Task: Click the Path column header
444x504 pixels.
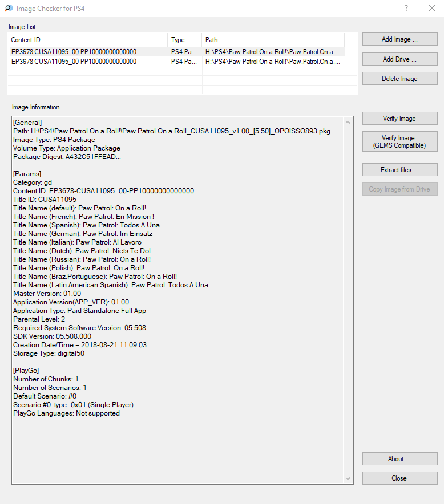Action: click(273, 40)
